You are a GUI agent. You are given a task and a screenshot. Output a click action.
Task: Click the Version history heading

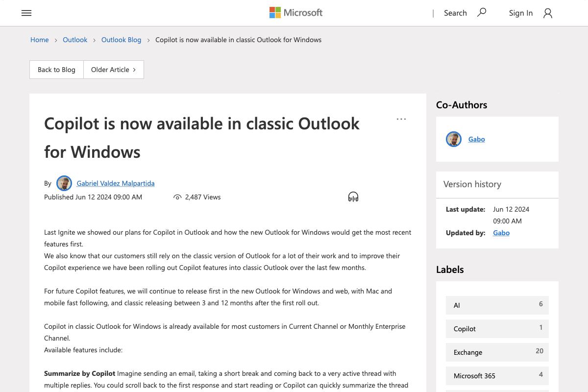pyautogui.click(x=472, y=184)
